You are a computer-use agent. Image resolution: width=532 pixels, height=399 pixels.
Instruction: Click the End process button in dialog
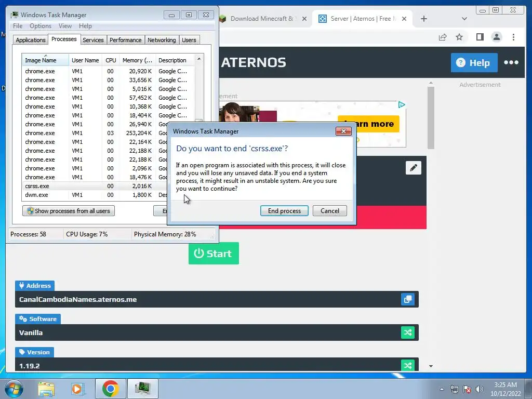coord(284,211)
